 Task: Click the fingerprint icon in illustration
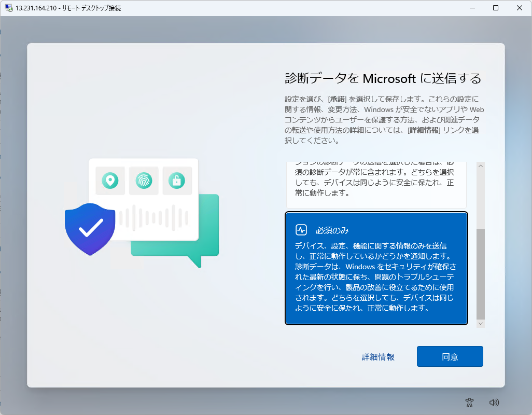144,181
